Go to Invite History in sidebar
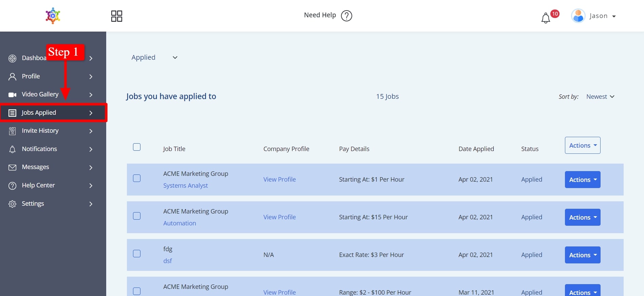The width and height of the screenshot is (644, 296). pos(40,131)
